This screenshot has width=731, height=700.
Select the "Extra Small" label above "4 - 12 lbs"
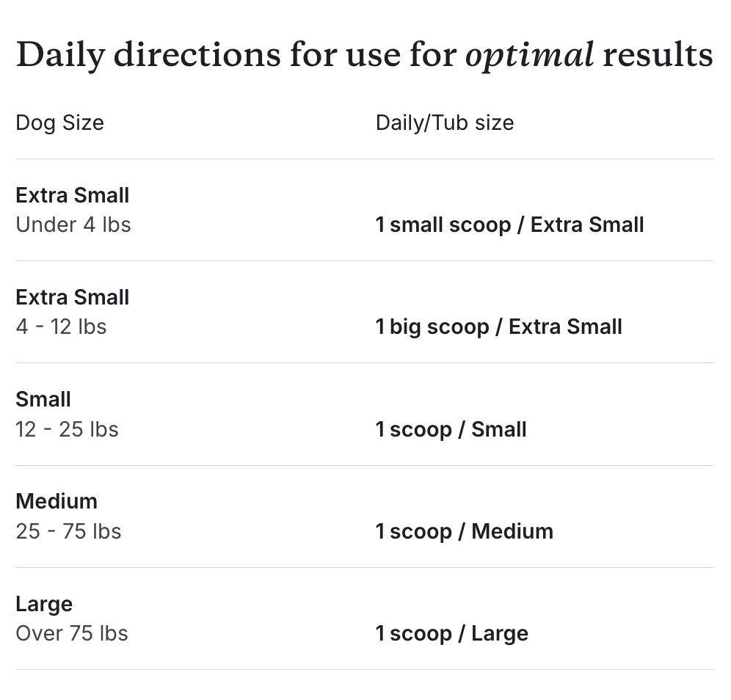[x=72, y=297]
